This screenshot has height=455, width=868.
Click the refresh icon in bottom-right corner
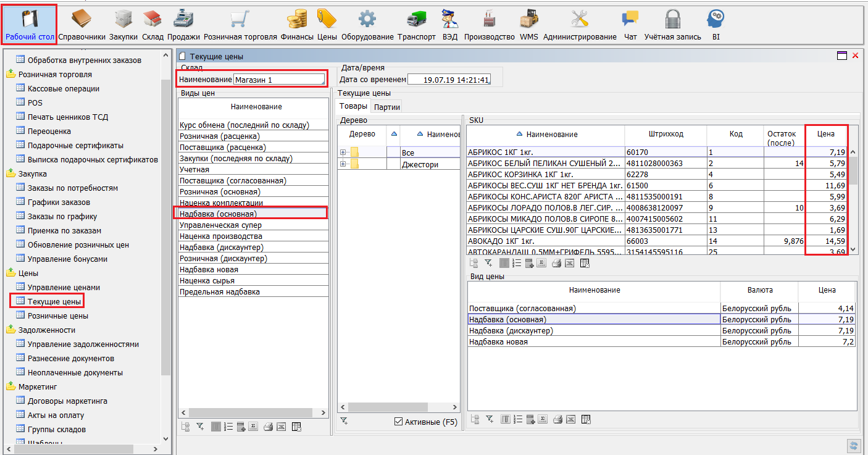[x=854, y=445]
